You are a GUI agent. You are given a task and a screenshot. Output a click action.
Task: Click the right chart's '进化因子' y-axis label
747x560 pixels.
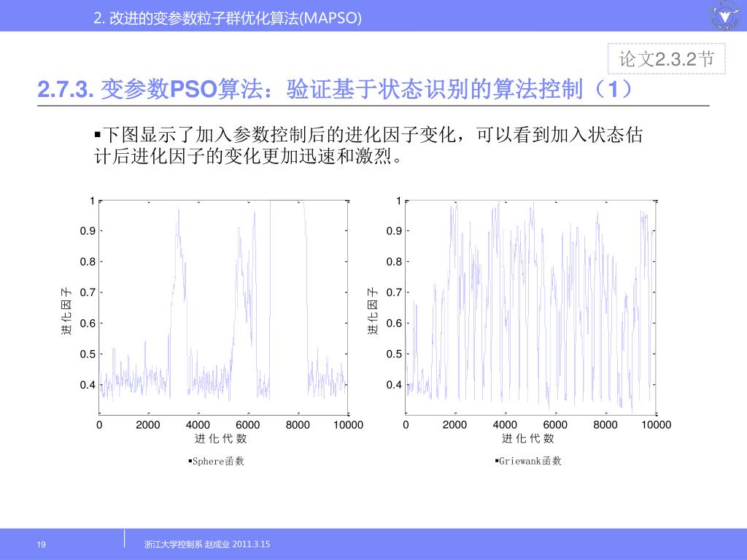click(373, 311)
